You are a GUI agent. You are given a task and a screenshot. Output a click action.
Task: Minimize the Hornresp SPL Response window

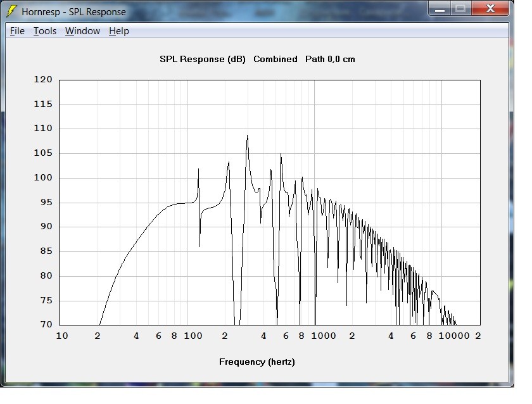(440, 9)
